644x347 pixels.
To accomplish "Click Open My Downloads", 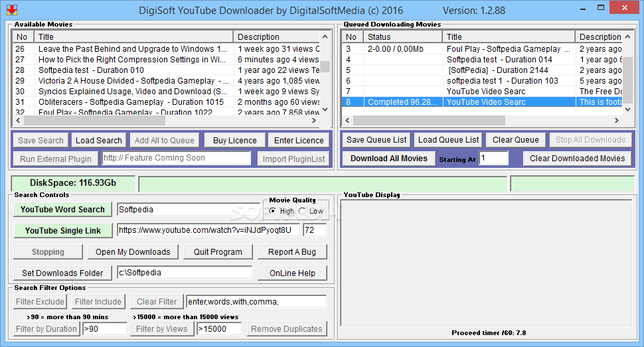I will (x=133, y=252).
